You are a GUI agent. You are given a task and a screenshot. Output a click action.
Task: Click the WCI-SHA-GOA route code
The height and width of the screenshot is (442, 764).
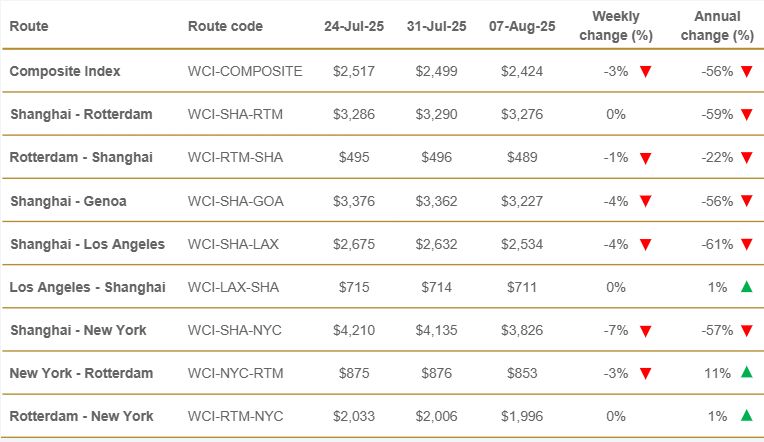(x=235, y=201)
